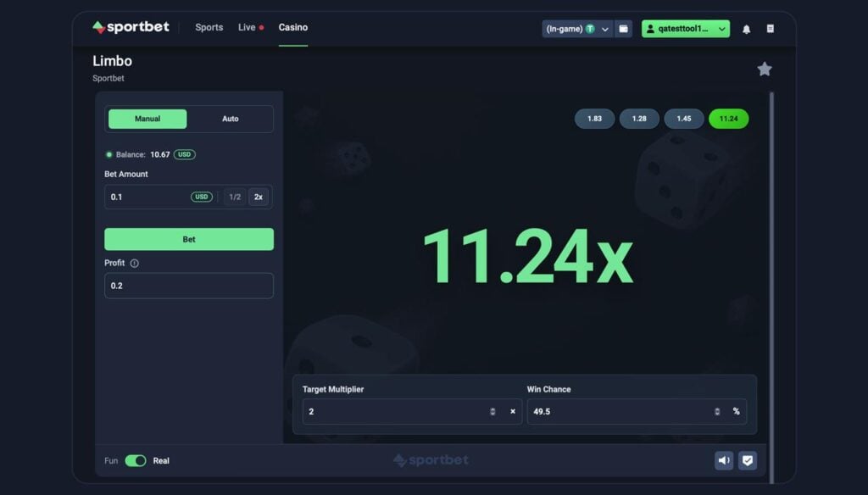
Task: Click the USD badge beside Balance
Action: click(x=184, y=154)
